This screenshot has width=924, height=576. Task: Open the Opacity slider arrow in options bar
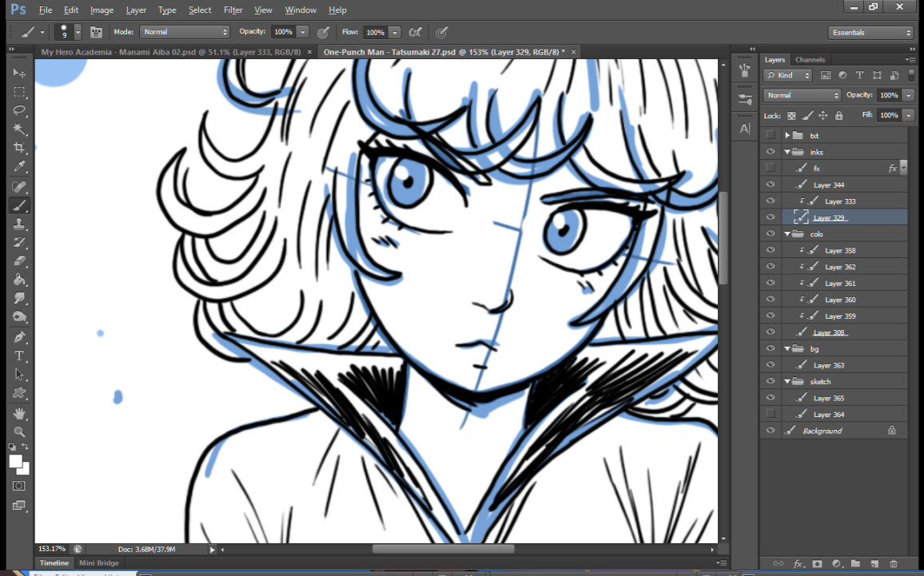click(303, 32)
